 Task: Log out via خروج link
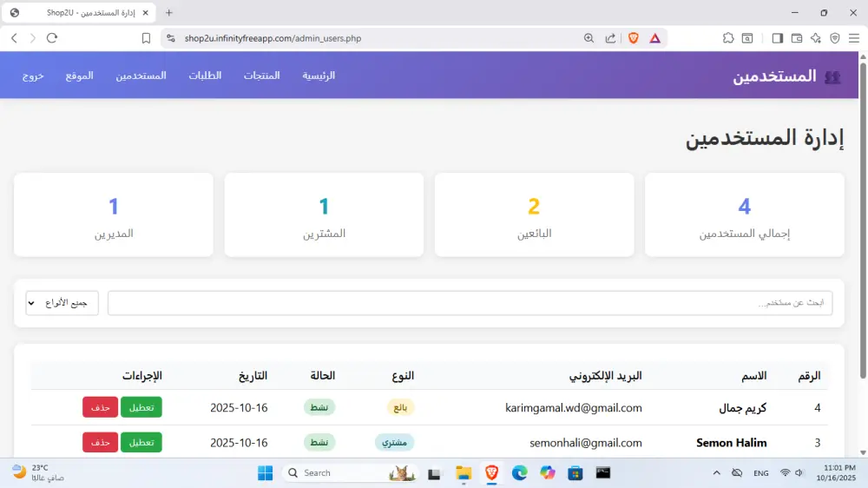tap(33, 76)
